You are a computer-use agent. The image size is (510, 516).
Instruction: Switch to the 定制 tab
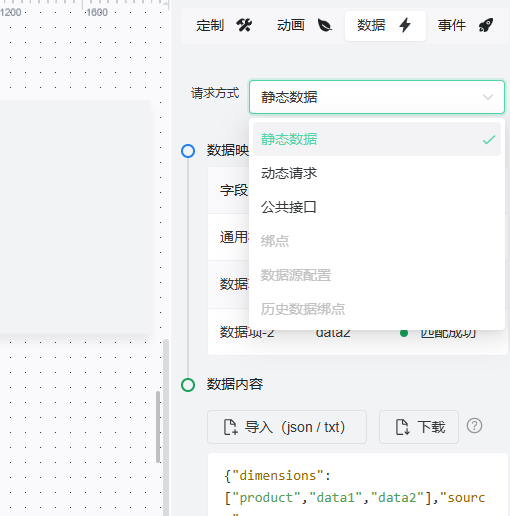click(224, 26)
